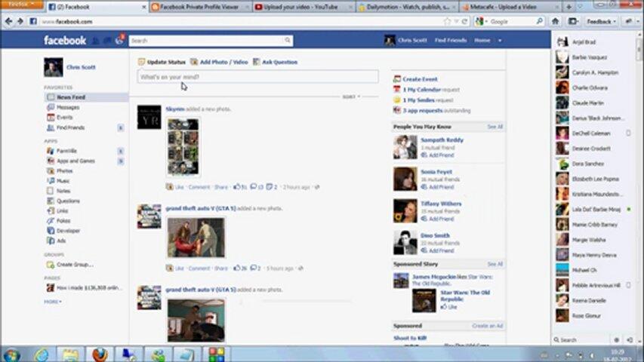
Task: Click Create Event link
Action: [420, 79]
